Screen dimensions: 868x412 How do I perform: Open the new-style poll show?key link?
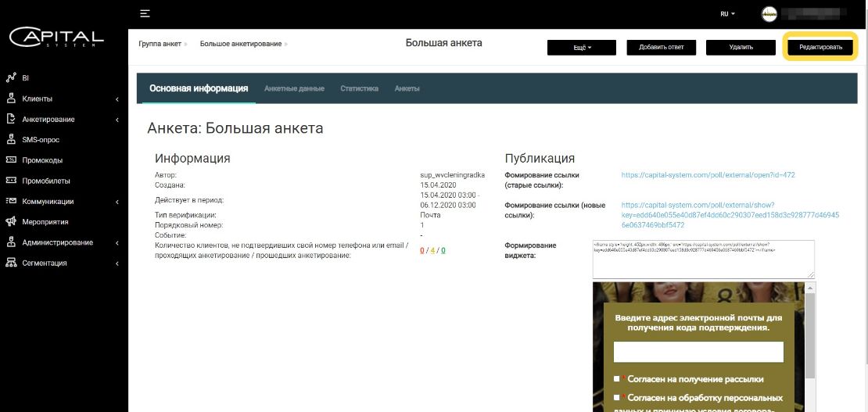click(x=730, y=216)
